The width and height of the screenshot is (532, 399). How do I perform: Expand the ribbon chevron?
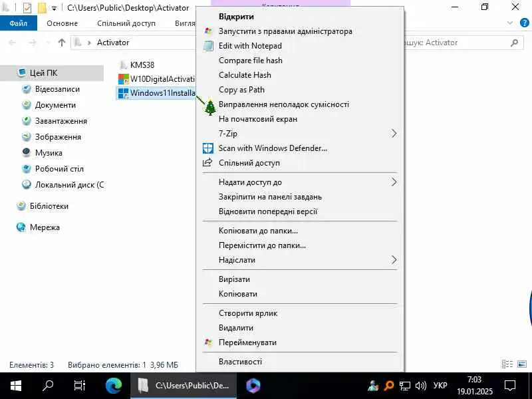[510, 23]
